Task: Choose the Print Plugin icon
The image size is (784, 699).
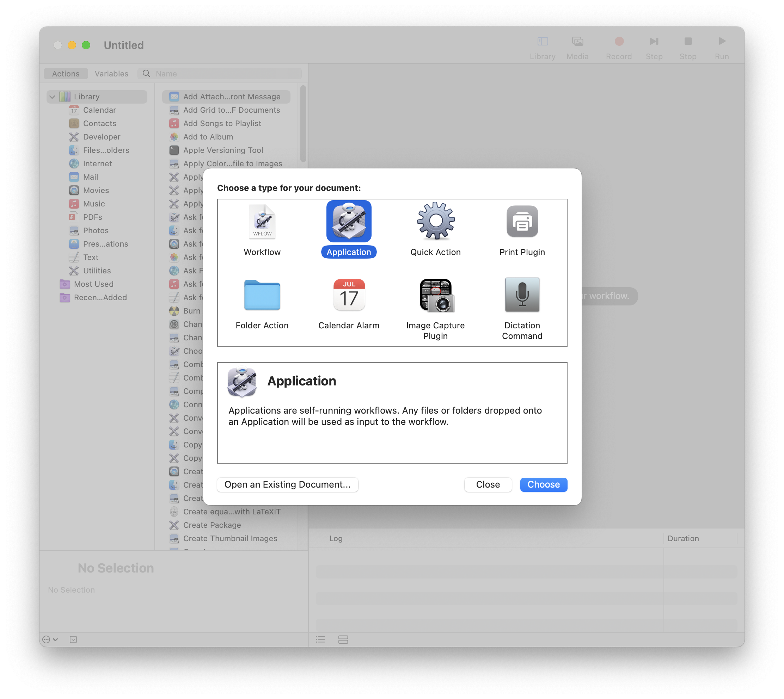Action: [x=522, y=221]
